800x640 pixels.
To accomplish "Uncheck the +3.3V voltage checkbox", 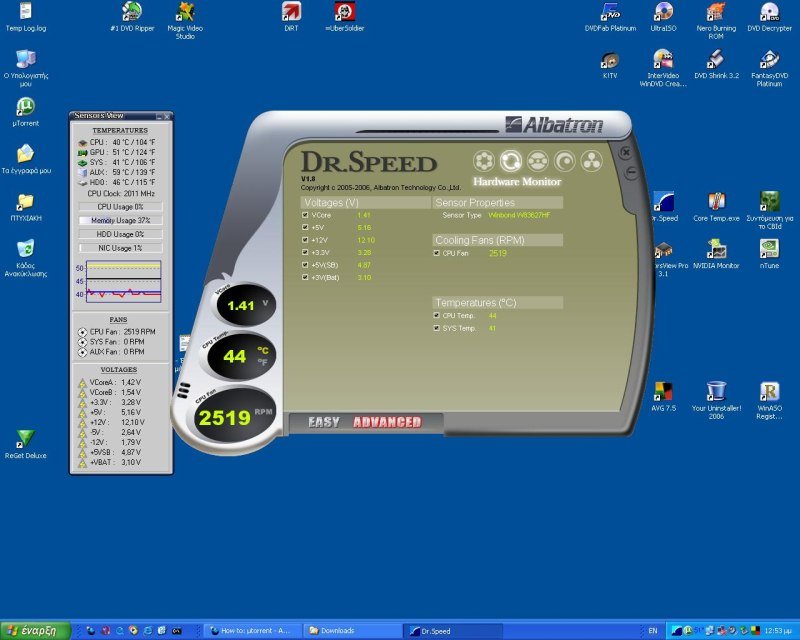I will 305,252.
